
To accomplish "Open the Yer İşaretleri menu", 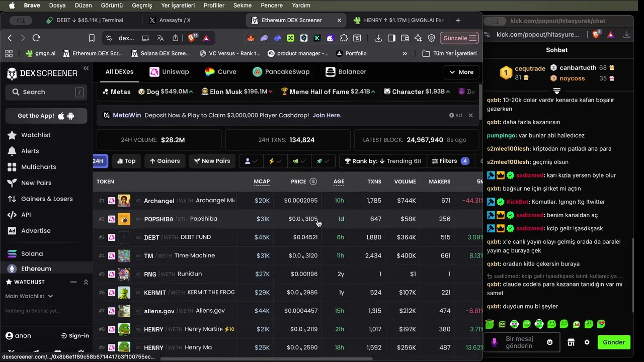I will (178, 6).
